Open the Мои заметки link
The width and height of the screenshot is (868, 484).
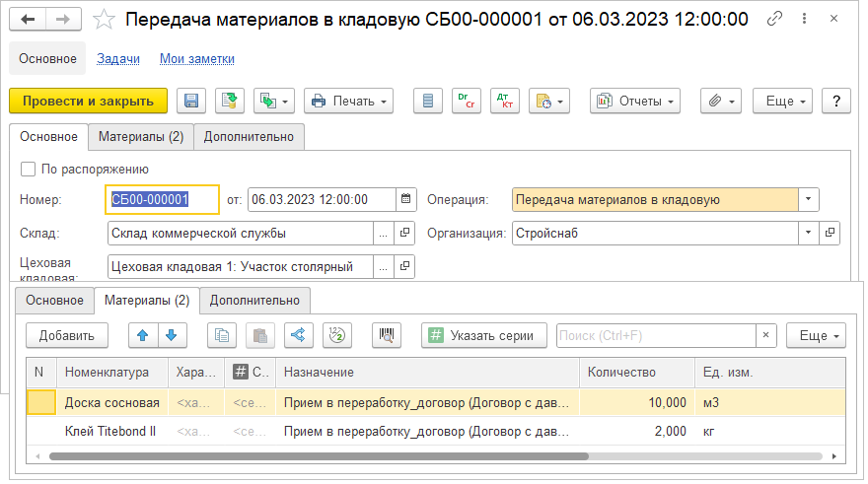(197, 58)
